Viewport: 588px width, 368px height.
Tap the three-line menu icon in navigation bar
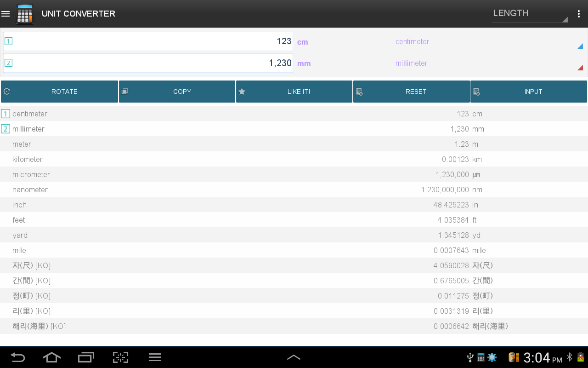155,357
